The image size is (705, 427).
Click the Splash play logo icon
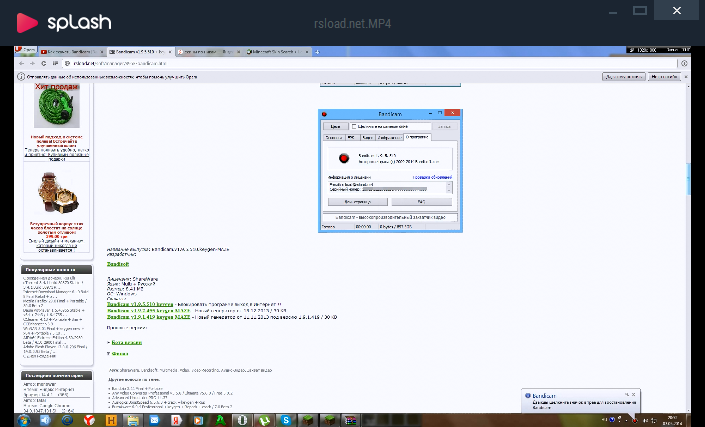click(x=27, y=22)
